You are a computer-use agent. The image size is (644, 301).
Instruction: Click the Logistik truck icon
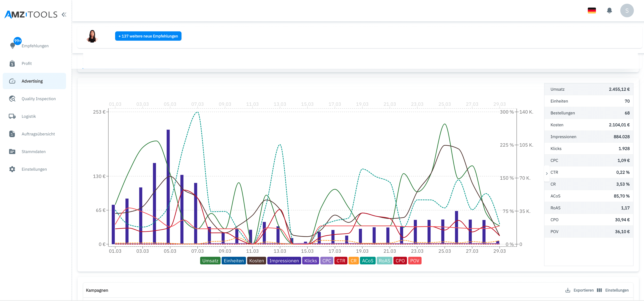click(x=12, y=116)
